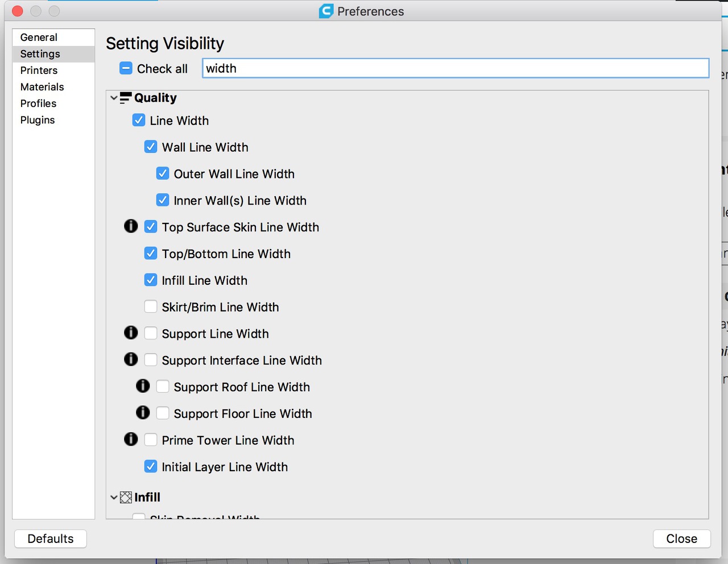Screen dimensions: 728x564
Task: Uncheck Outer Wall Line Width
Action: (163, 173)
